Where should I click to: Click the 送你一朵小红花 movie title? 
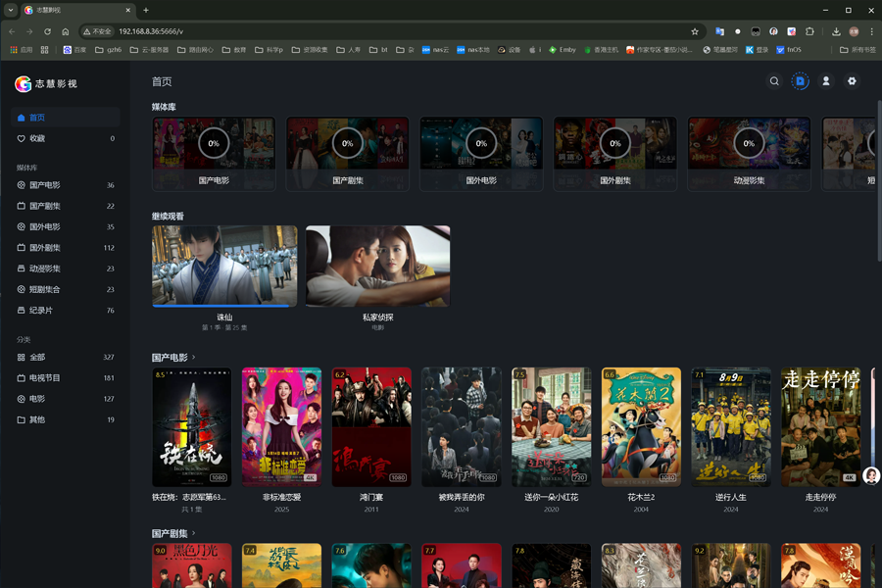click(551, 498)
